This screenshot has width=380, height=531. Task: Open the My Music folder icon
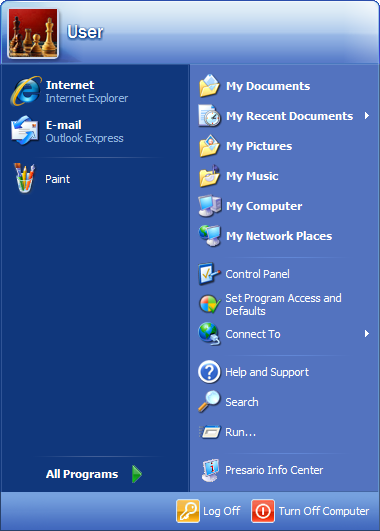click(x=209, y=176)
